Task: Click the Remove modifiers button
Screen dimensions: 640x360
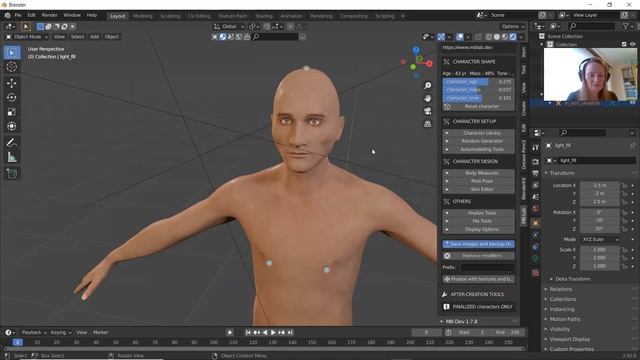Action: (478, 256)
